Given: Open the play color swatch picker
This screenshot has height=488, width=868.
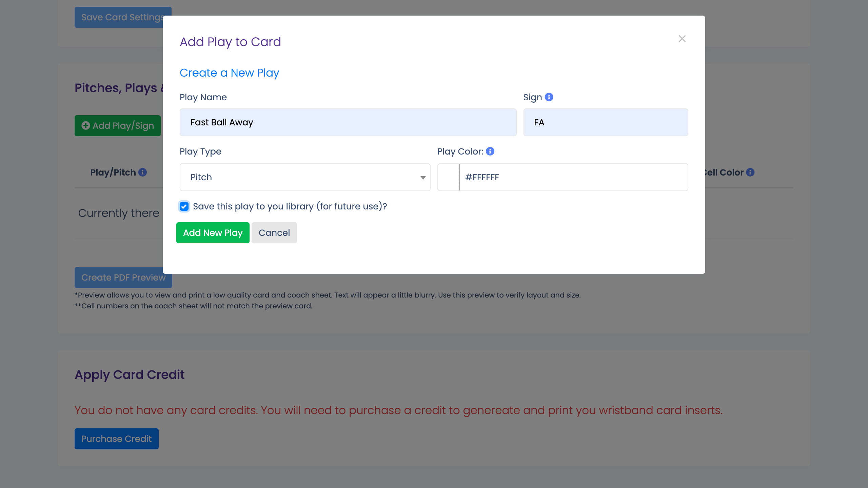Looking at the screenshot, I should [x=448, y=177].
